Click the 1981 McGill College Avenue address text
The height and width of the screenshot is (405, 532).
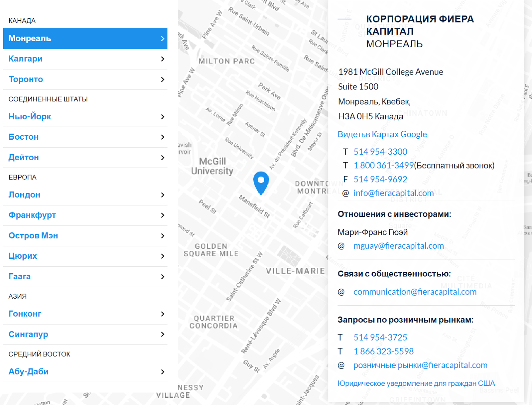pyautogui.click(x=390, y=72)
